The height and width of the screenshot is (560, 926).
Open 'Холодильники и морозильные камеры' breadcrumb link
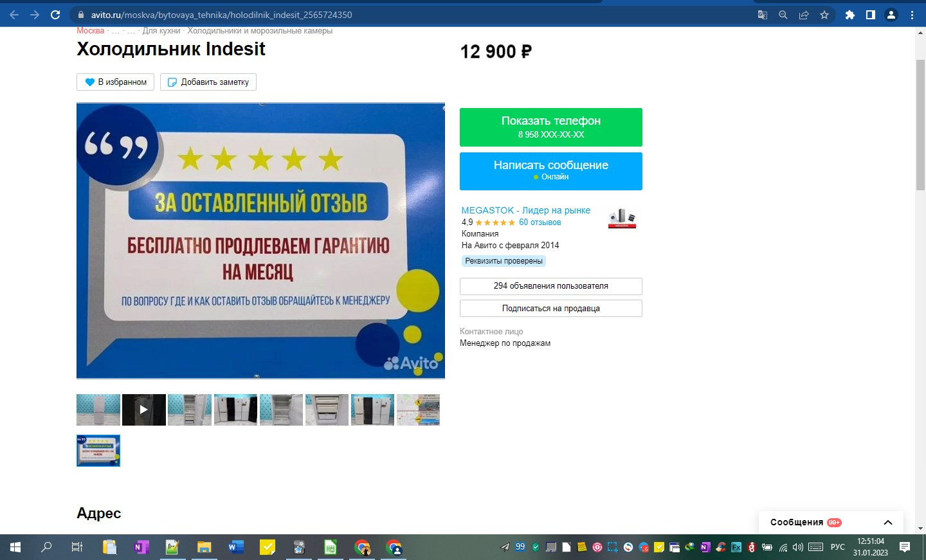[260, 31]
